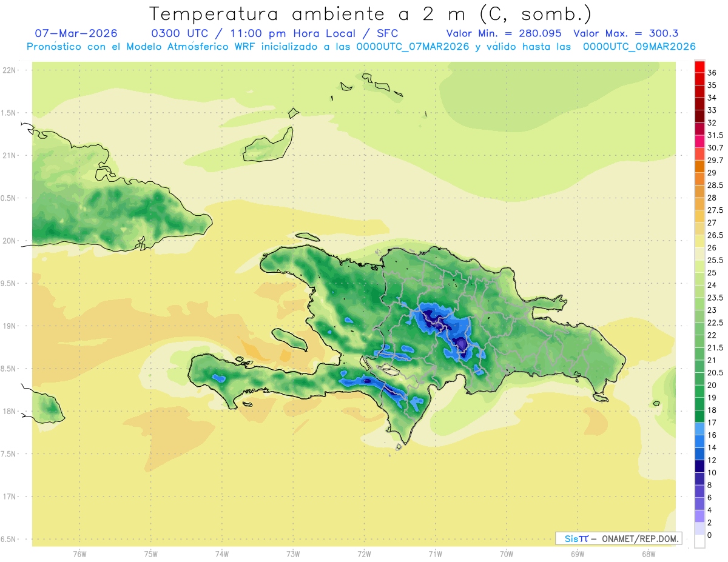Select the "Valor Min. = 280.095" text
This screenshot has width=728, height=562.
[x=504, y=33]
